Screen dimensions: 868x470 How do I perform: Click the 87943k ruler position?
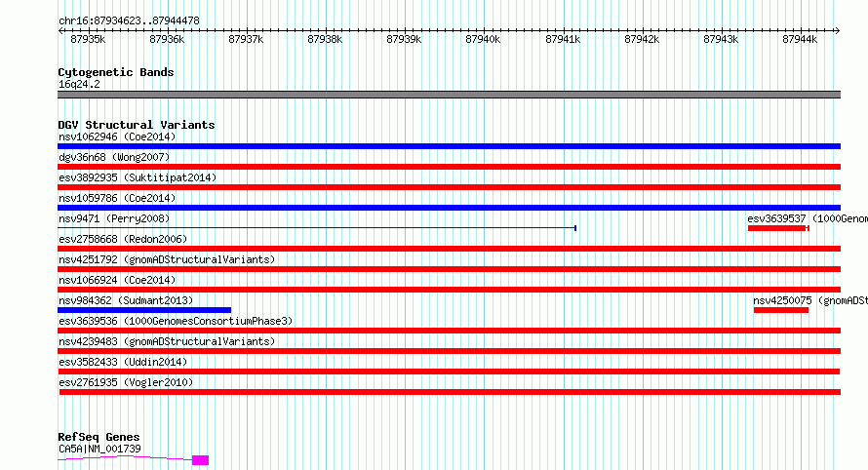click(x=721, y=39)
